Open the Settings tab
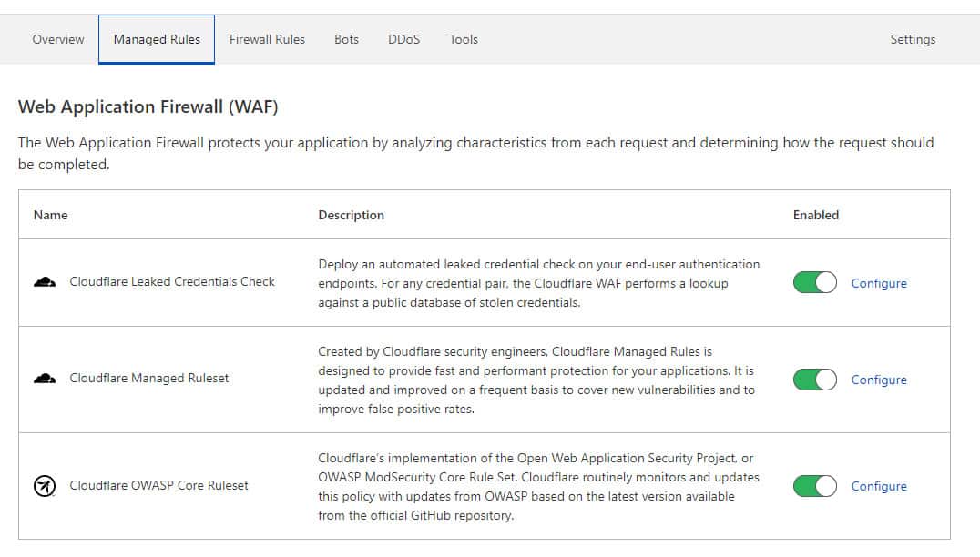 pos(913,39)
